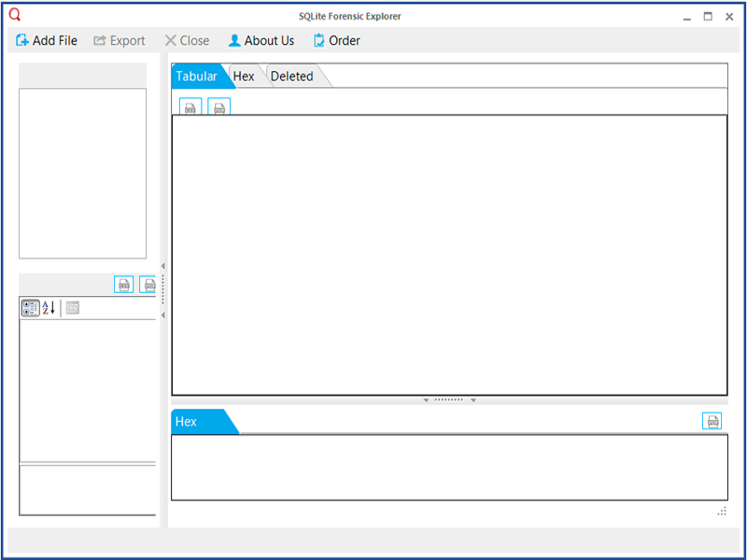Click PDF export icon above property grid
The width and height of the screenshot is (747, 560).
tap(148, 285)
